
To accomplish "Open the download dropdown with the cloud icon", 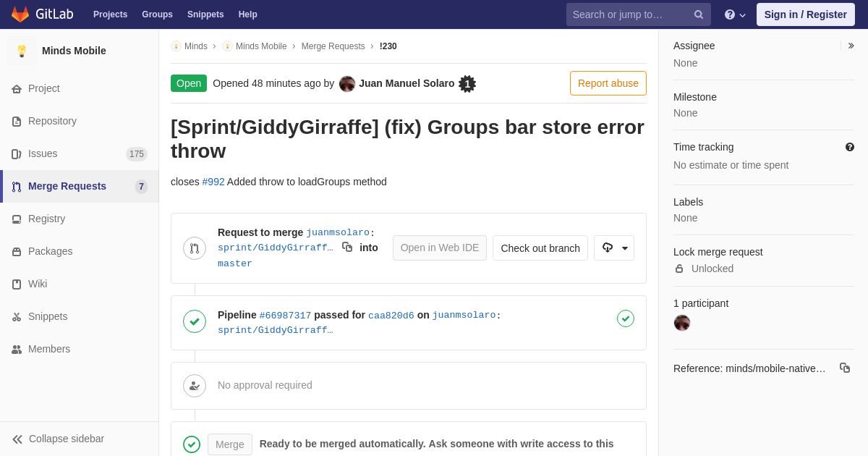I will pyautogui.click(x=614, y=248).
